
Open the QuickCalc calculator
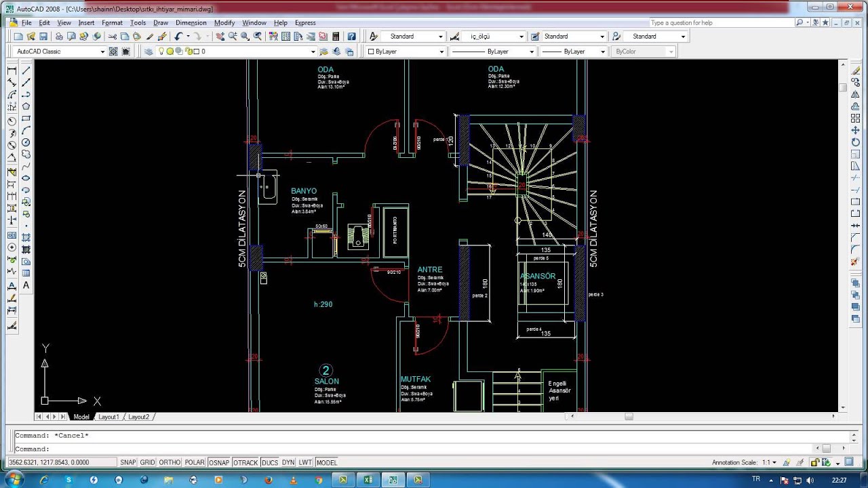pyautogui.click(x=336, y=37)
